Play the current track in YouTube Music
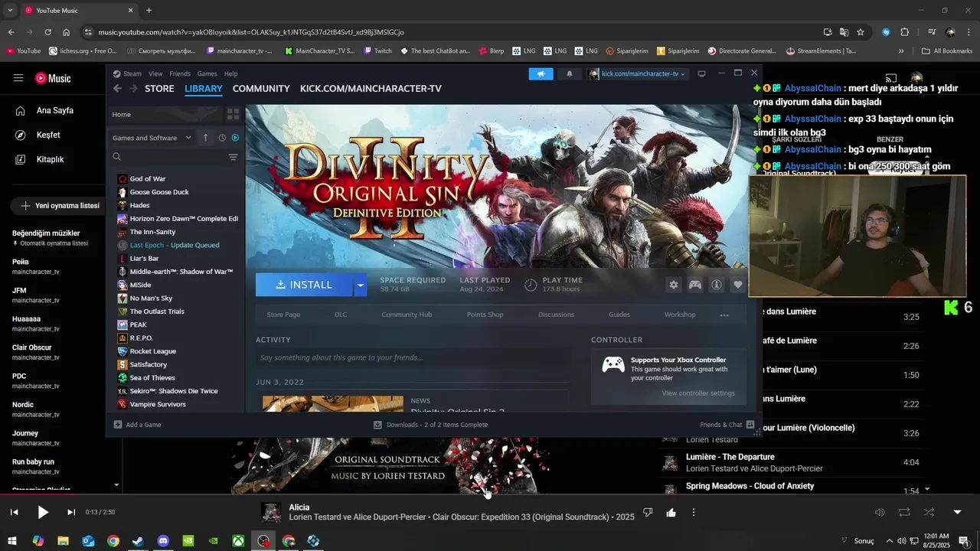980x551 pixels. point(43,512)
